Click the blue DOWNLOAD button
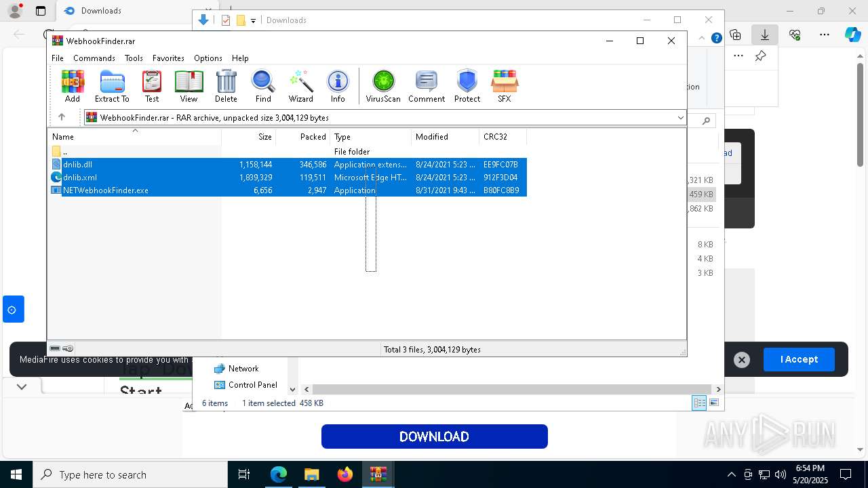868x488 pixels. click(434, 436)
